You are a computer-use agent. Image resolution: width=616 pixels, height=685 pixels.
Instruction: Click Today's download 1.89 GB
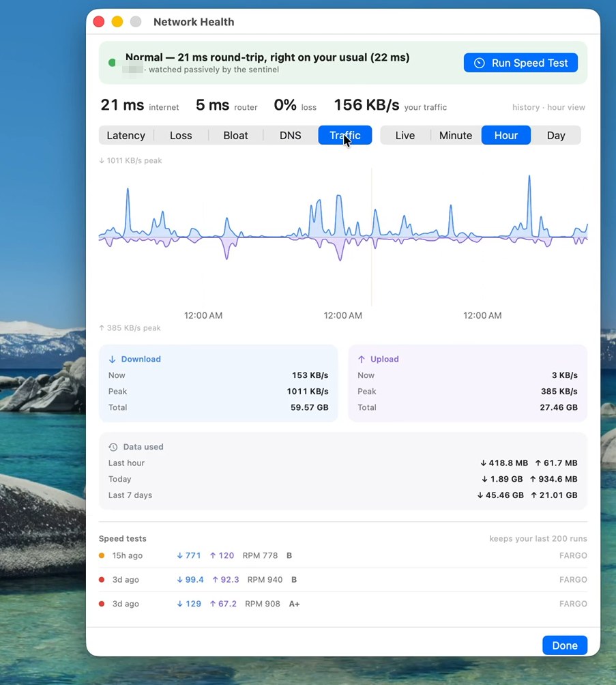click(502, 479)
